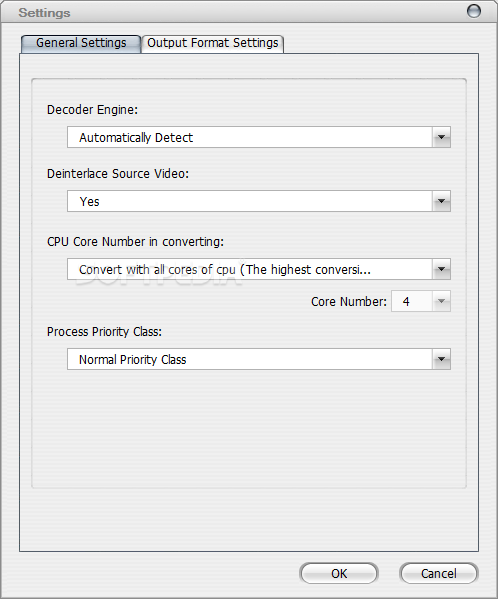The image size is (498, 599).
Task: Expand the Core Number dropdown arrow
Action: 441,301
